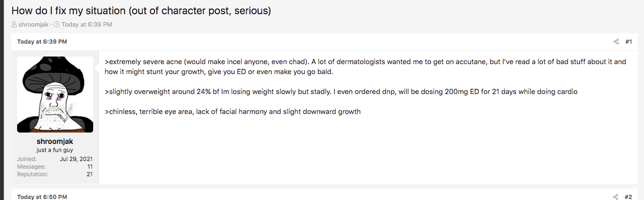Click thread start date in header
The image size is (644, 200).
coord(87,24)
